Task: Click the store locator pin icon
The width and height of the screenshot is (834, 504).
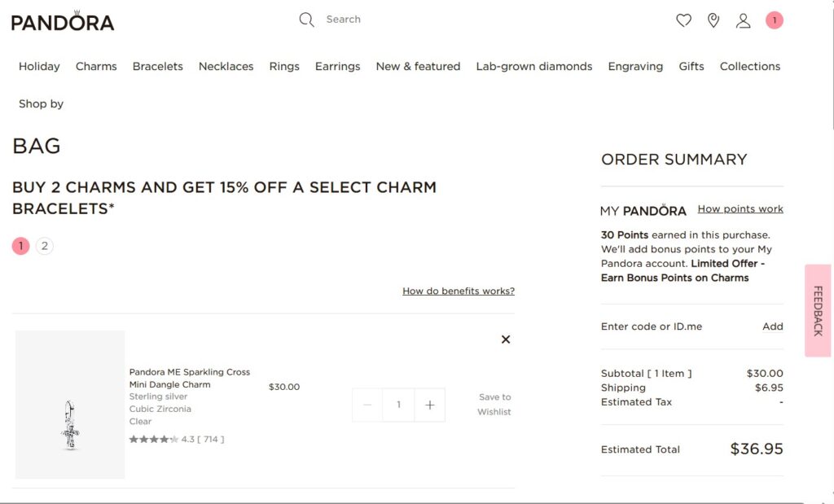Action: 713,20
